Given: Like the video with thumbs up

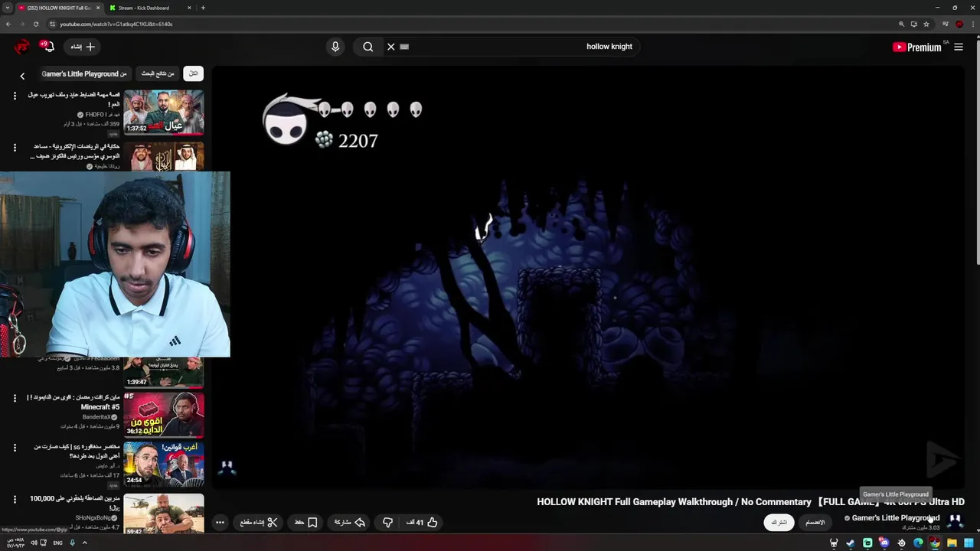Looking at the screenshot, I should (422, 523).
